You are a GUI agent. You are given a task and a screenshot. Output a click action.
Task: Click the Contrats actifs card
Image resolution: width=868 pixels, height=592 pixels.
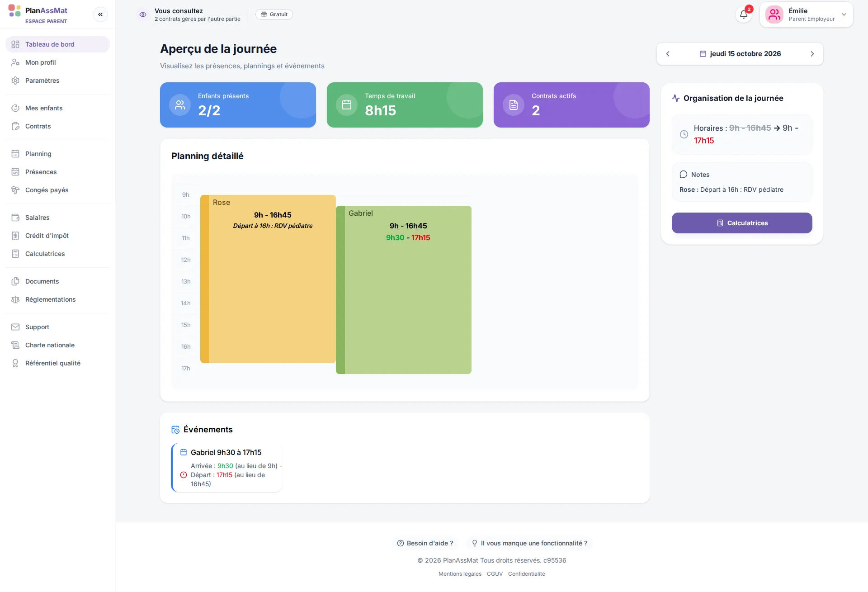pos(571,105)
